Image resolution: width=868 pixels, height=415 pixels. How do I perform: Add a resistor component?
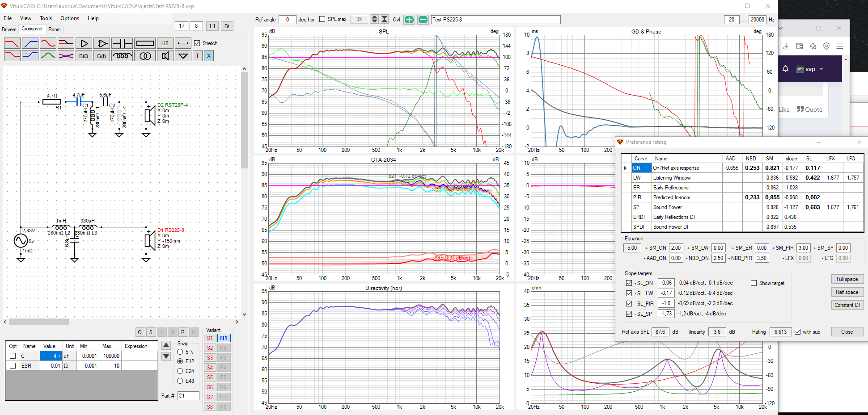[145, 43]
